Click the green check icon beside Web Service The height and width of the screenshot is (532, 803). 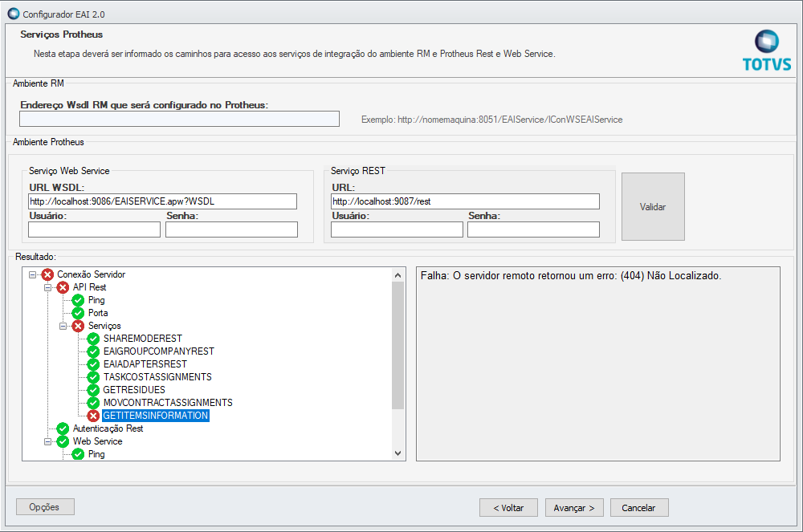click(63, 441)
